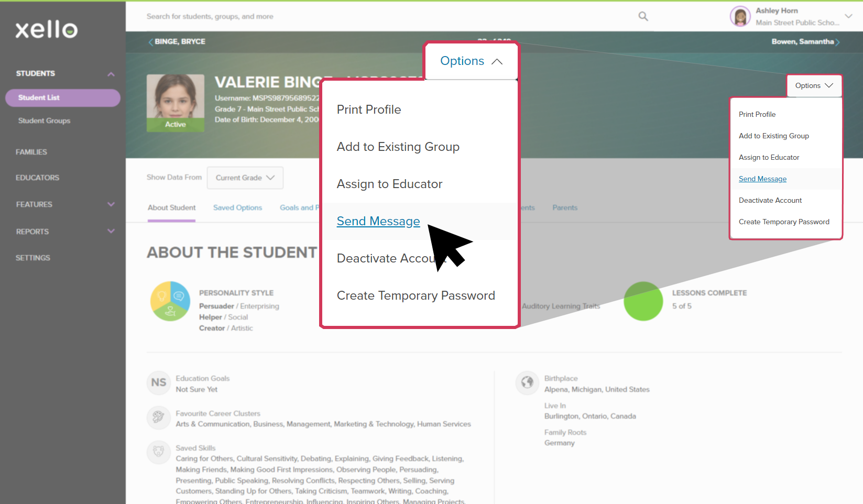The width and height of the screenshot is (863, 504).
Task: Open Settings in the sidebar
Action: click(x=33, y=258)
